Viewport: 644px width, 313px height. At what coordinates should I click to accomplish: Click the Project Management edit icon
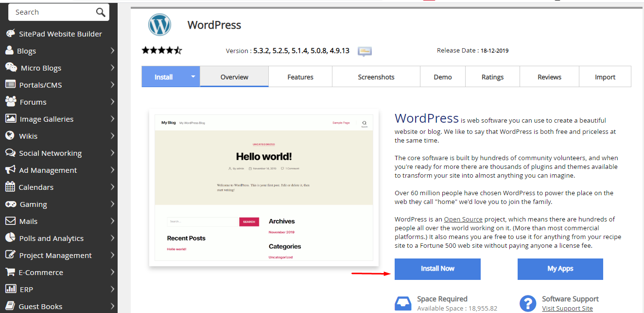[x=10, y=255]
